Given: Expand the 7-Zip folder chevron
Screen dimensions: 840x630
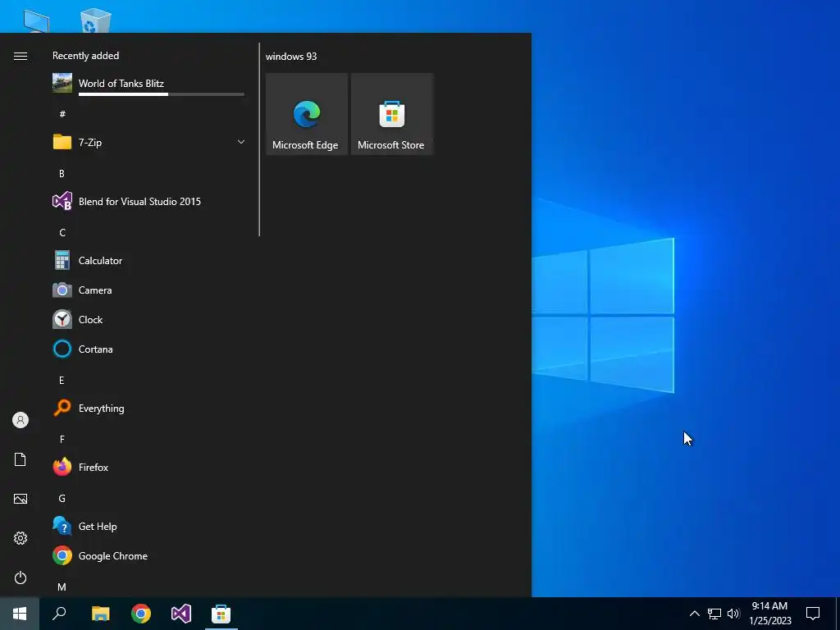Looking at the screenshot, I should point(241,142).
